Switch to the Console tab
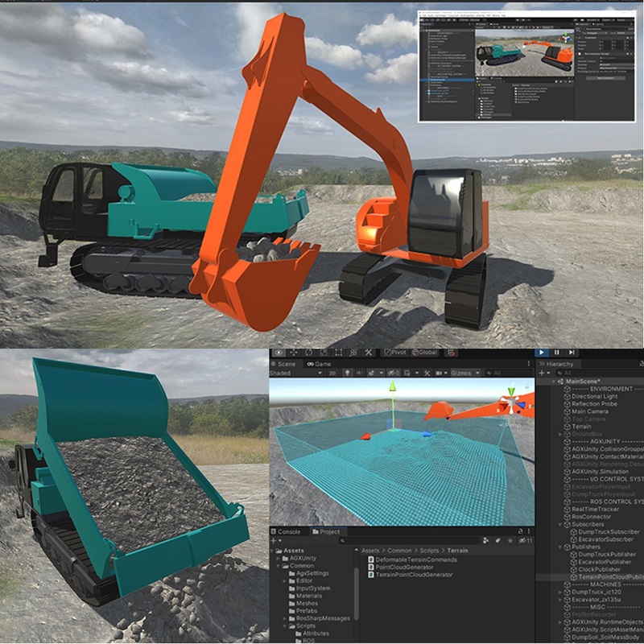The width and height of the screenshot is (644, 644). click(289, 531)
